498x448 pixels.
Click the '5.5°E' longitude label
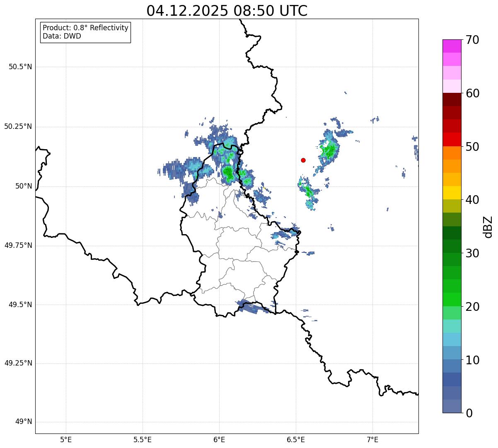(x=143, y=439)
